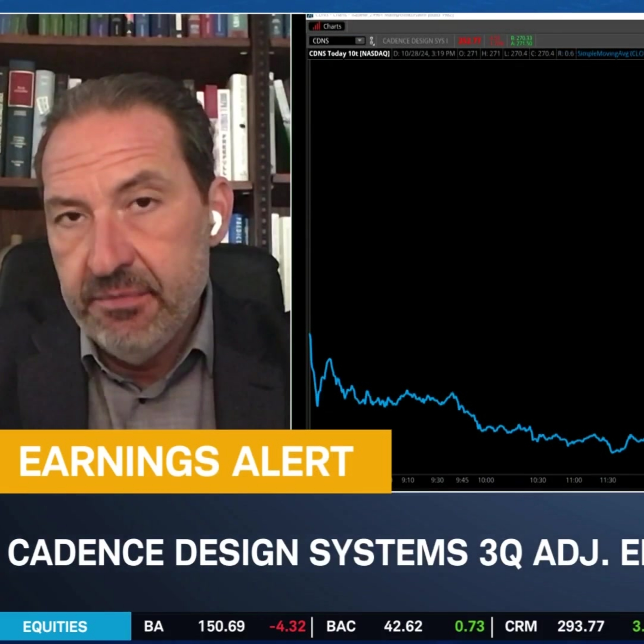Click the 11:00 time axis label
The width and height of the screenshot is (644, 644).
[x=574, y=480]
